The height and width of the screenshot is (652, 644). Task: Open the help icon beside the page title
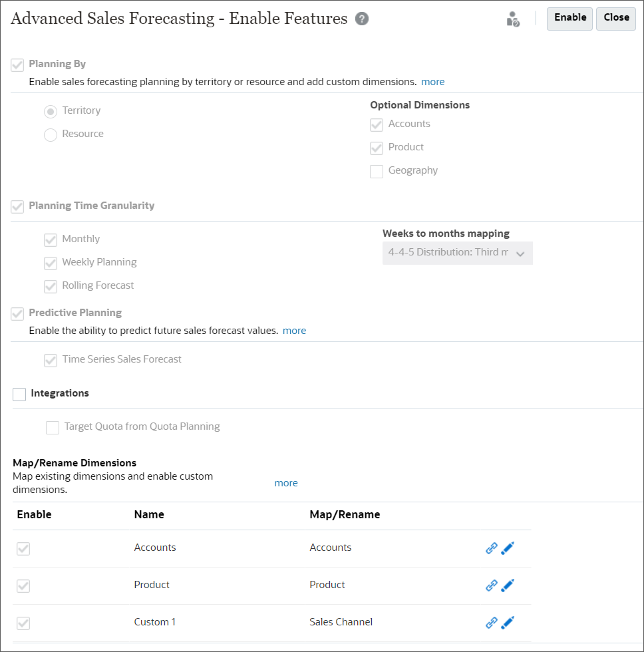(361, 19)
